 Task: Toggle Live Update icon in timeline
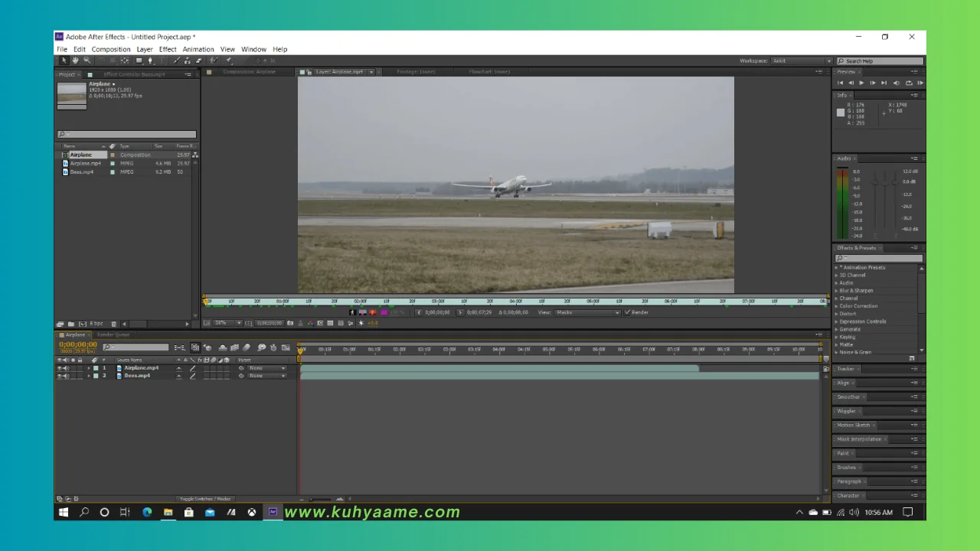(195, 347)
